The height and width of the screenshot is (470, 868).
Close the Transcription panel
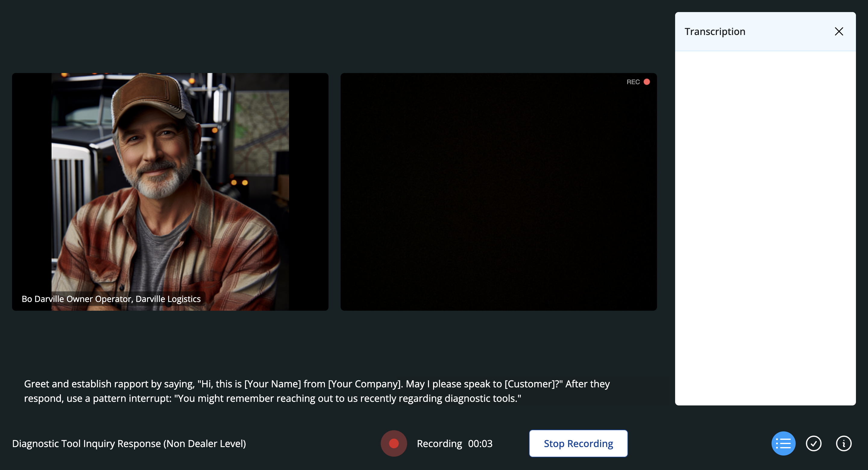839,31
